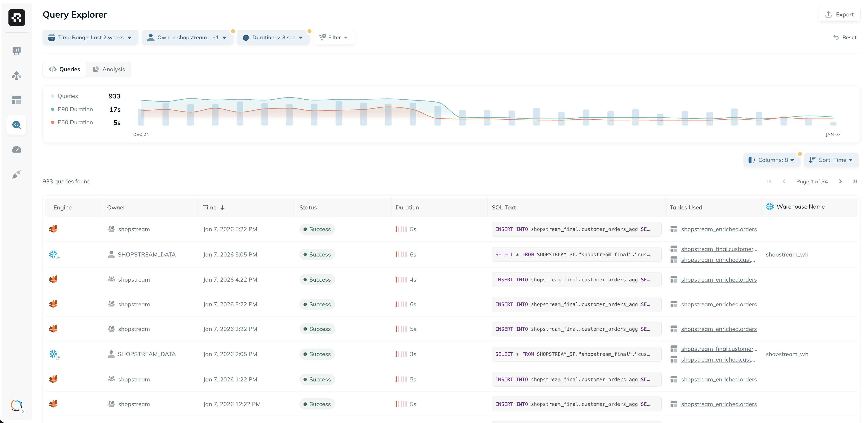Click the Export button
This screenshot has width=868, height=423.
tap(839, 14)
